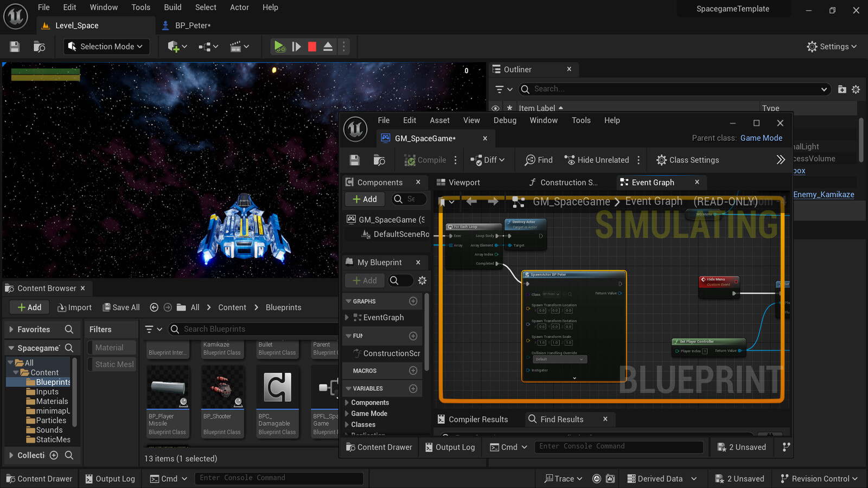
Task: Compile the GM_SpaceGame blueprint
Action: [428, 159]
